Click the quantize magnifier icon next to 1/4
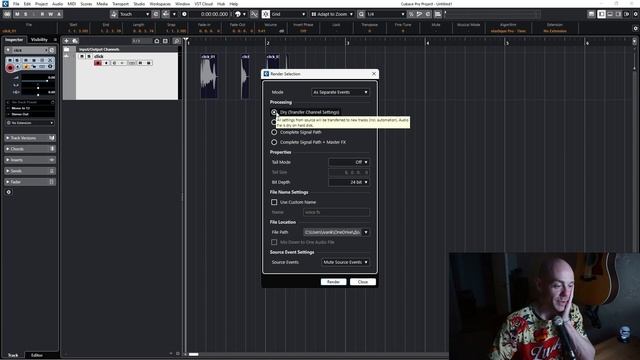This screenshot has width=640, height=360. (361, 14)
